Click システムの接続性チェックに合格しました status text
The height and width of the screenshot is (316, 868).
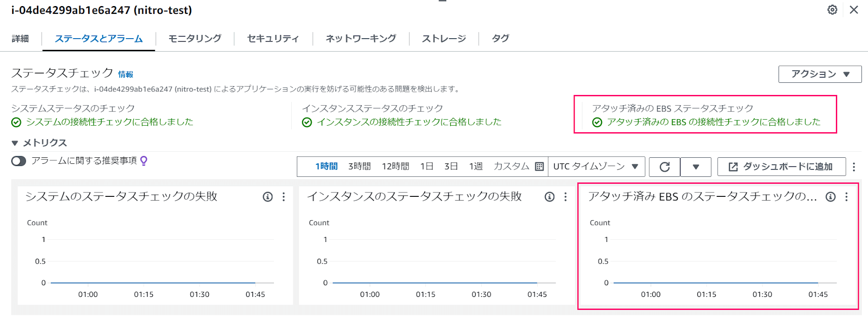pyautogui.click(x=109, y=122)
